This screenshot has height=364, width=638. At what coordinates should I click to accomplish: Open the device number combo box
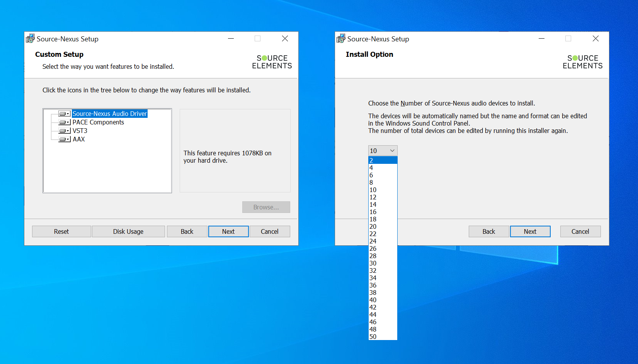pos(383,151)
